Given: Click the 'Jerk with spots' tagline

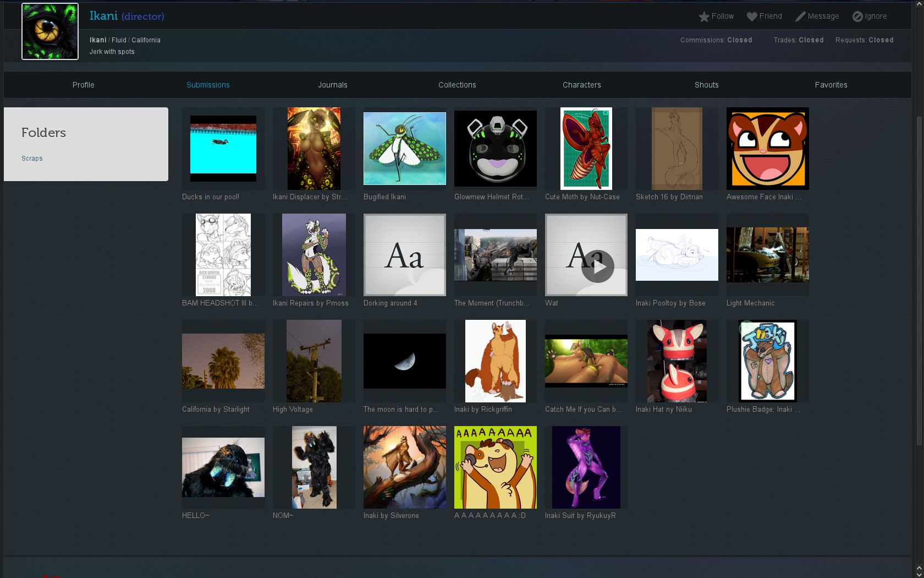Looking at the screenshot, I should (112, 52).
